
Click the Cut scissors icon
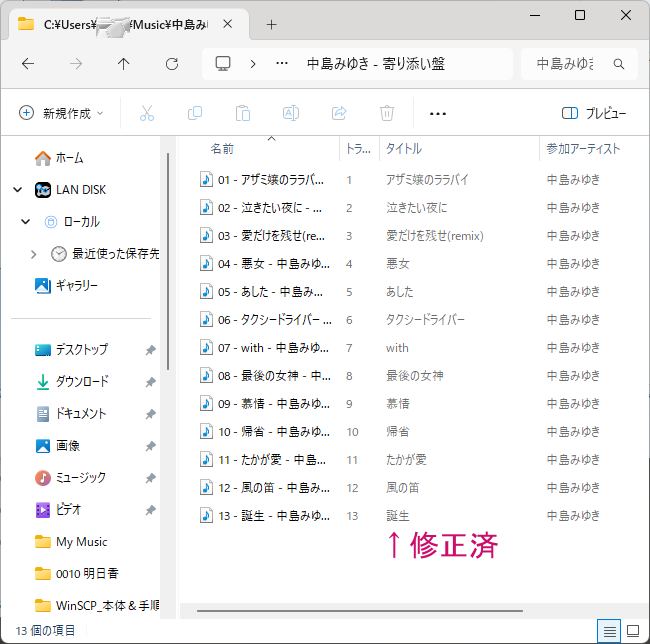point(147,113)
